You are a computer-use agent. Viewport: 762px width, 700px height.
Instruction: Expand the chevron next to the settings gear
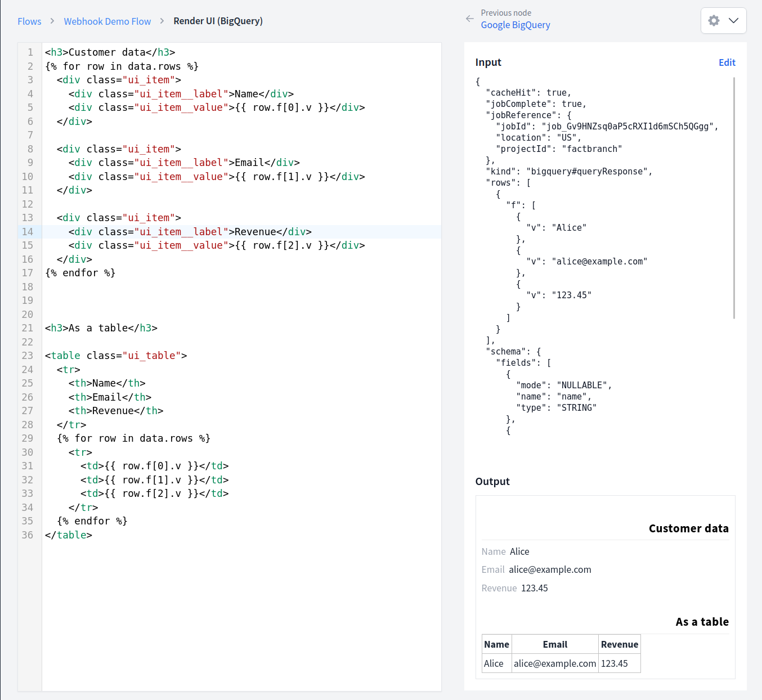(732, 20)
